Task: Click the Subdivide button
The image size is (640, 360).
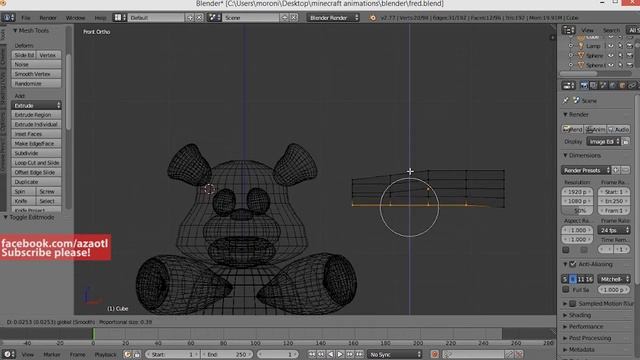Action: 36,153
